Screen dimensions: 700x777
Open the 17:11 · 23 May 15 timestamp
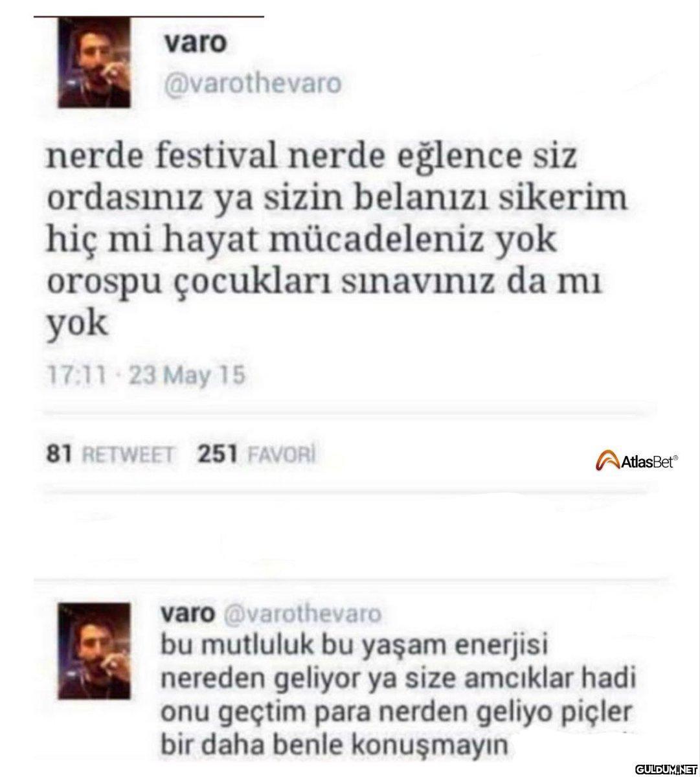[147, 376]
